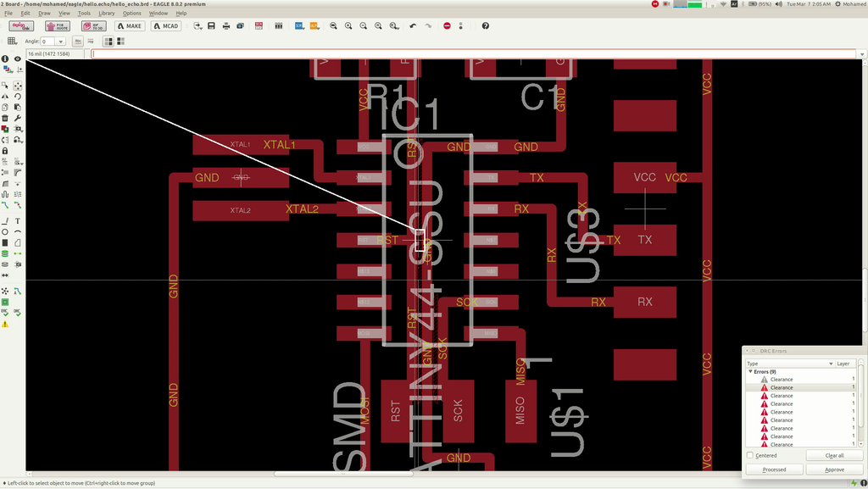Open the Help question-mark icon
Image resolution: width=868 pixels, height=489 pixels.
pos(486,26)
